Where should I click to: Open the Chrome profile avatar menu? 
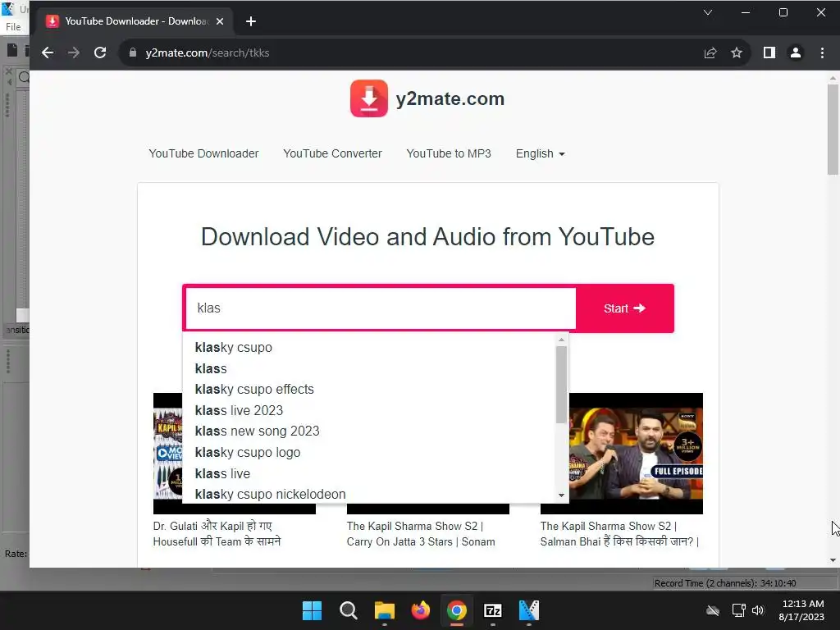[x=796, y=52]
